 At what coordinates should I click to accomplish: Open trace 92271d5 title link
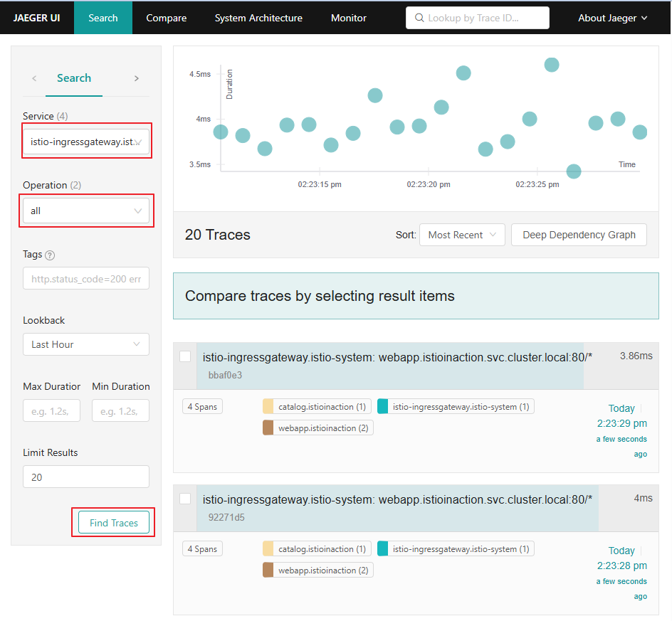coord(397,499)
